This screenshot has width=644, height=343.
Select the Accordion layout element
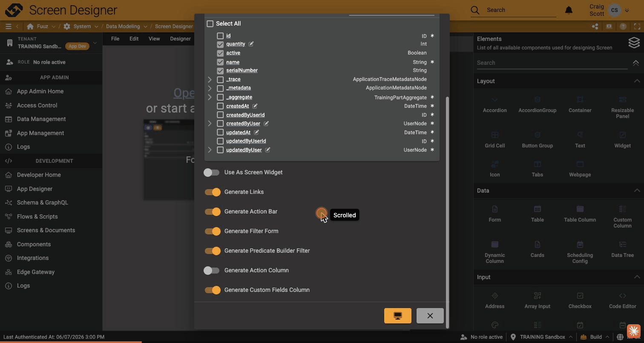point(494,104)
